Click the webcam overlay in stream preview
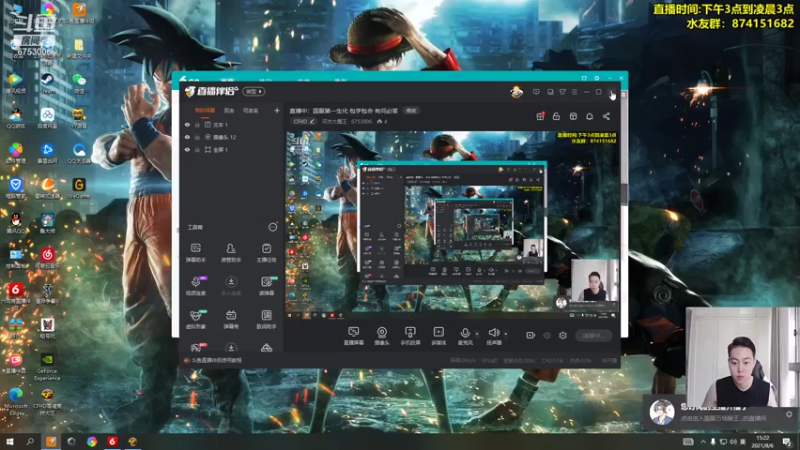 click(594, 281)
